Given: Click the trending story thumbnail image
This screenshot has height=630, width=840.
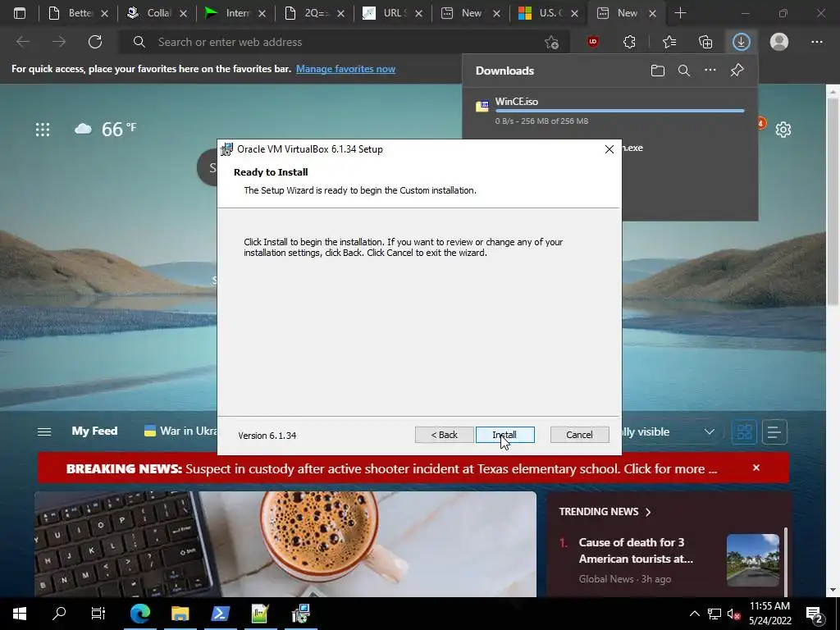Looking at the screenshot, I should click(753, 559).
